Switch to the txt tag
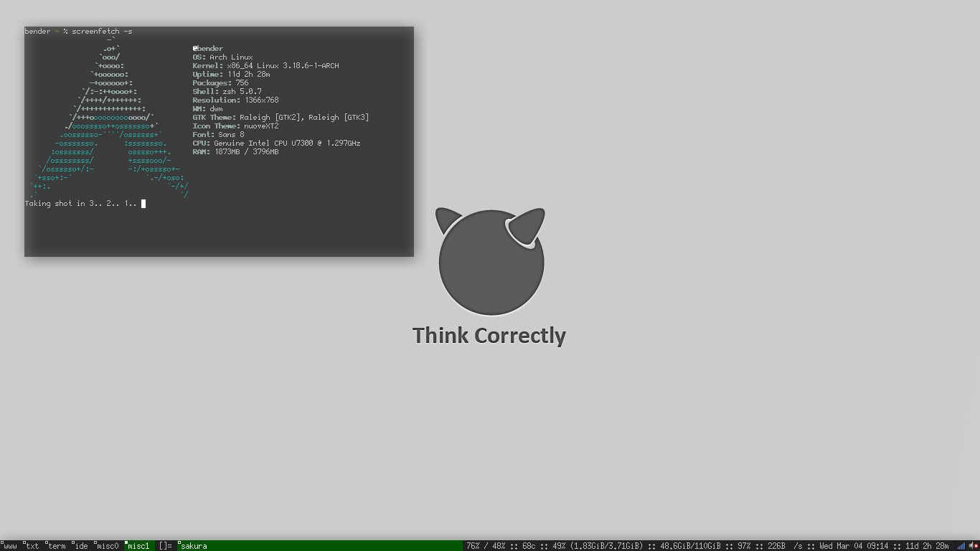Screen dimensions: 980x551 click(x=32, y=546)
